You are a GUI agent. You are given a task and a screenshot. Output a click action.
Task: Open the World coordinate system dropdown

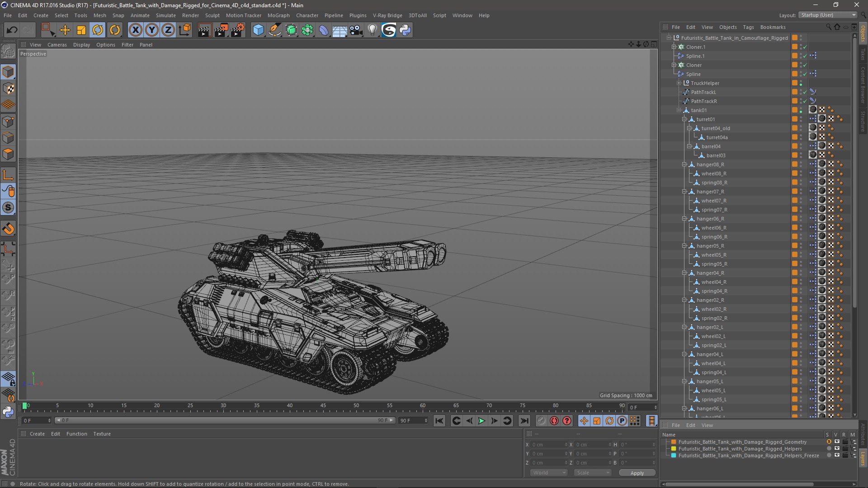(x=549, y=473)
